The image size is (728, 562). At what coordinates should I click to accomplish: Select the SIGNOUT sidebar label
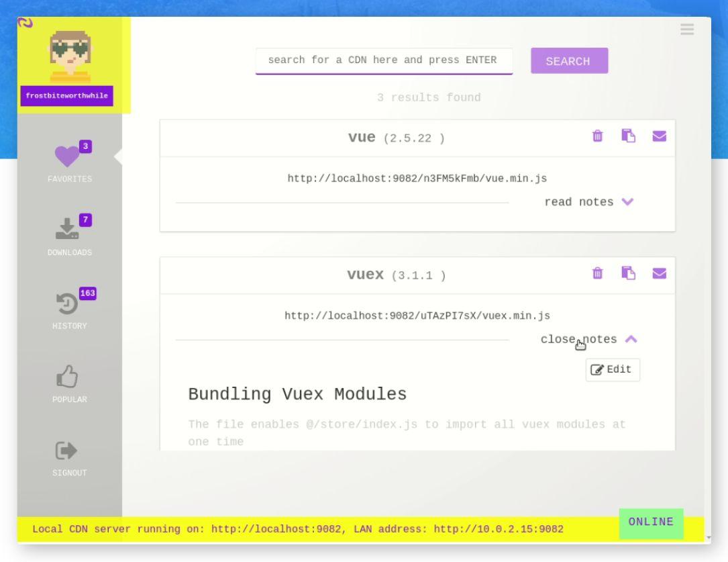(x=70, y=472)
